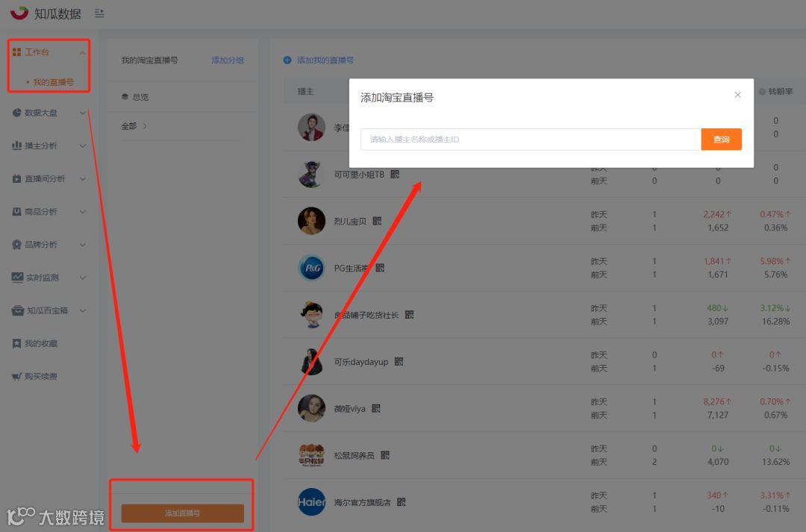Open QR code icon for 烈儿宝贝

point(377,221)
